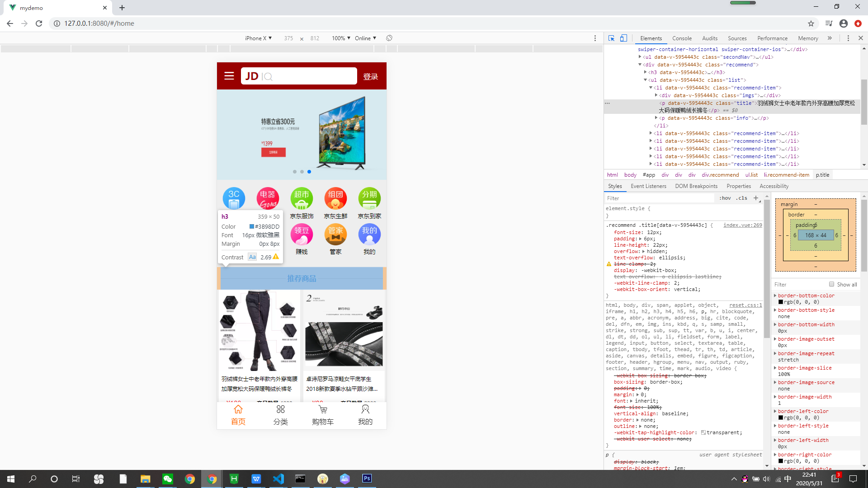This screenshot has height=488, width=868.
Task: Open the index.vue:269 source link
Action: pos(742,225)
